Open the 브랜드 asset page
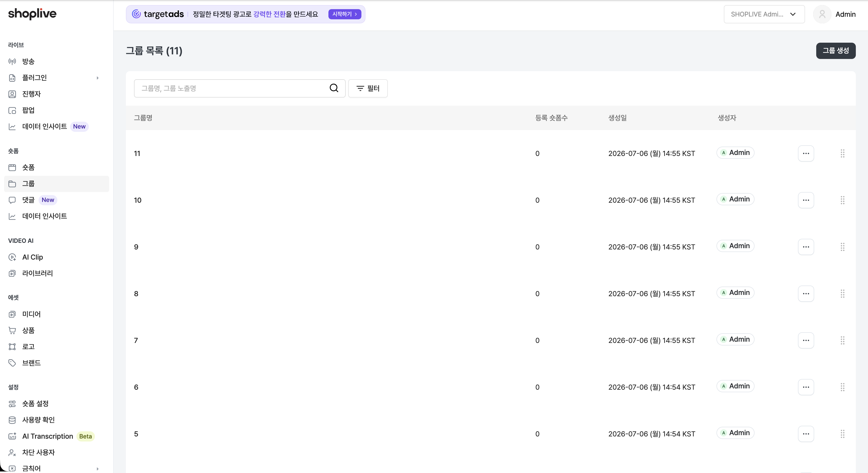Viewport: 868px width, 473px height. [x=57, y=363]
